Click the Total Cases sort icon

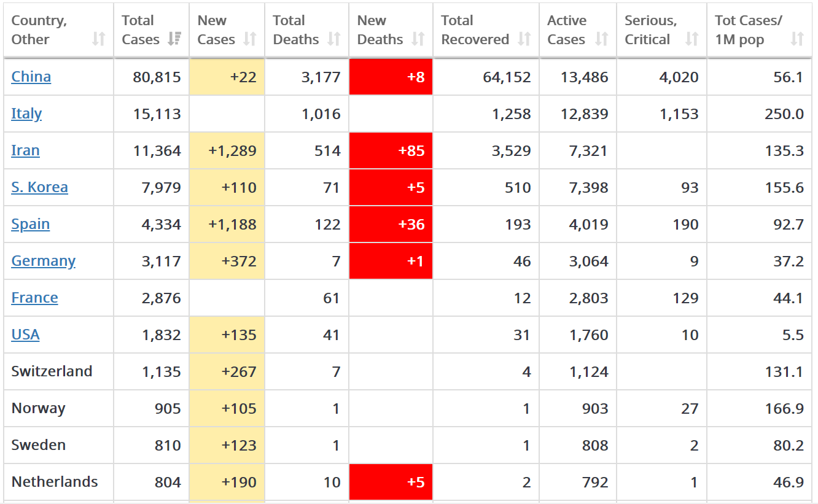pos(174,39)
